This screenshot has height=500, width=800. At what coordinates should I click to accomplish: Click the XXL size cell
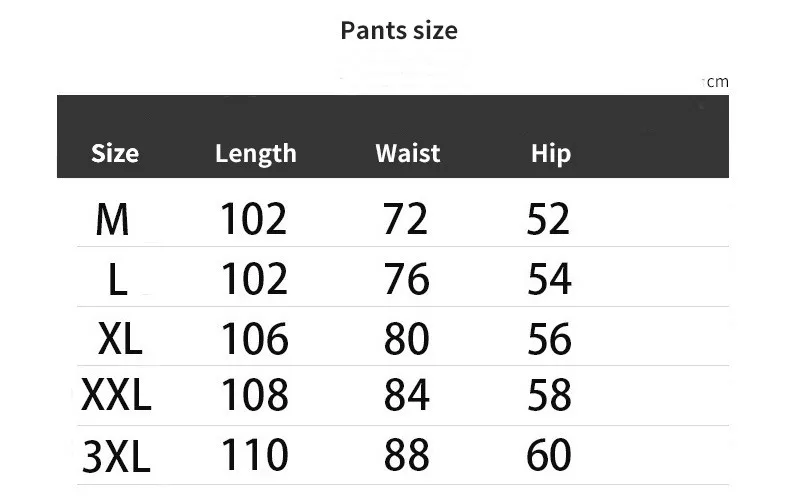(x=116, y=394)
